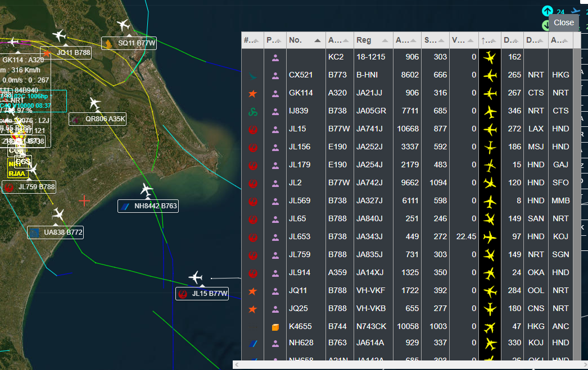Click the blue up-arrow icon near 24
Image resolution: width=588 pixels, height=370 pixels.
tap(548, 11)
